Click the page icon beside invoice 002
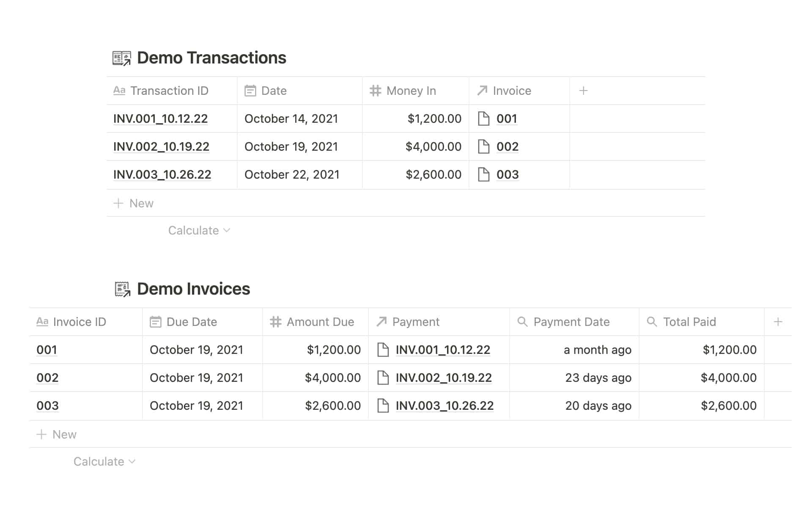This screenshot has width=812, height=508. click(485, 146)
